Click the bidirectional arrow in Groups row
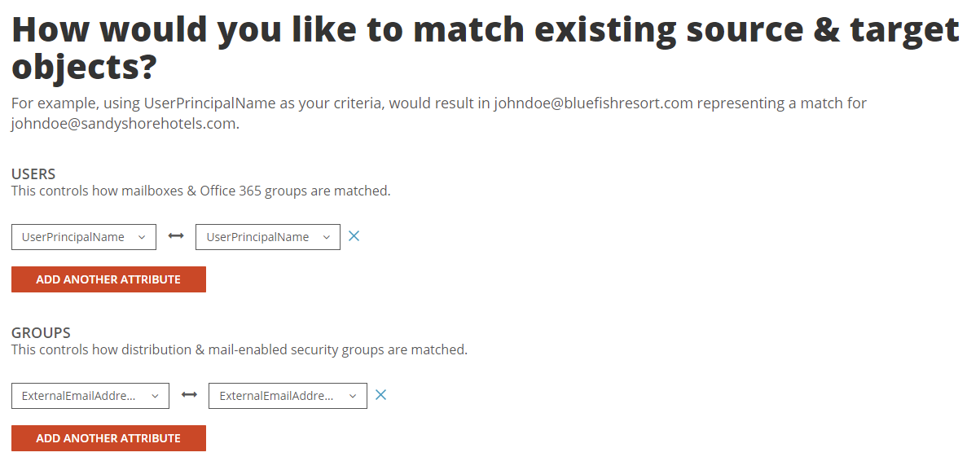Screen dimensions: 980x470 click(x=189, y=395)
